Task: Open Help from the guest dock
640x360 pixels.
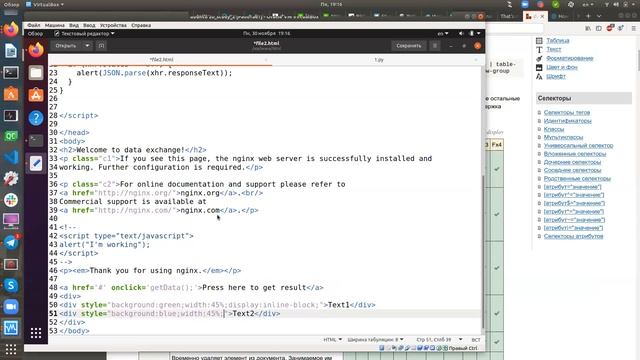Action: click(x=36, y=118)
